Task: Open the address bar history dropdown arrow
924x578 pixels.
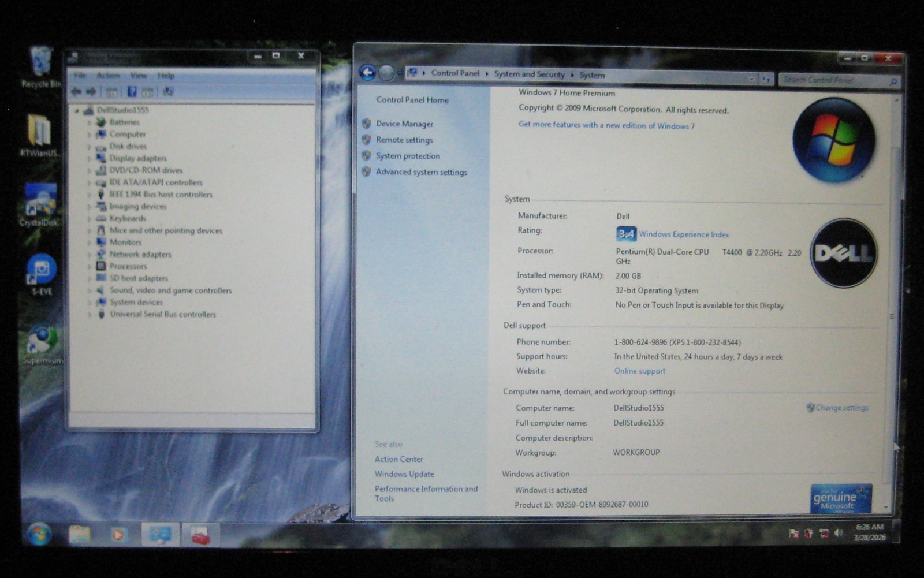Action: click(751, 79)
